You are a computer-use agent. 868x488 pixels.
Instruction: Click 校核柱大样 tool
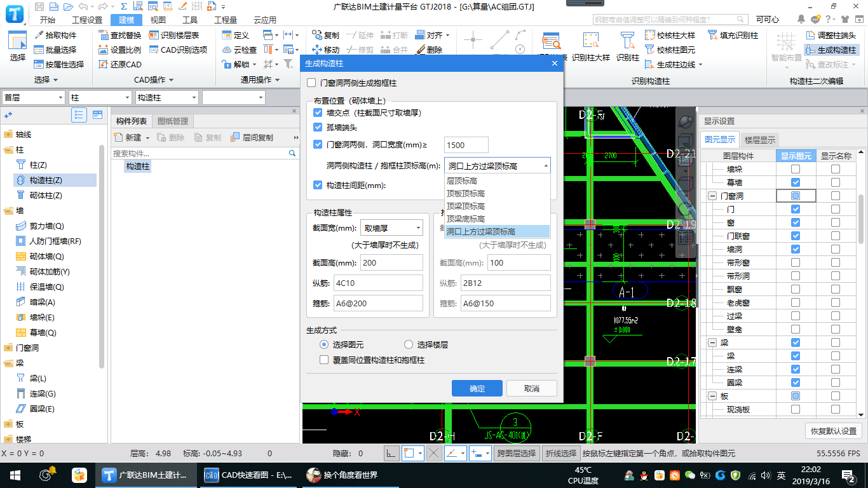coord(670,36)
